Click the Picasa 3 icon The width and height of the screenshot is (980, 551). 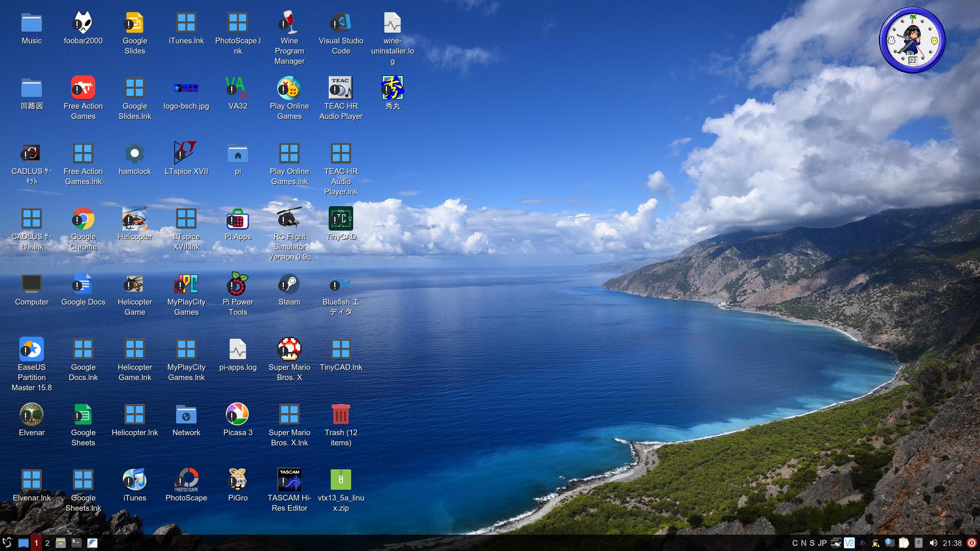coord(238,415)
